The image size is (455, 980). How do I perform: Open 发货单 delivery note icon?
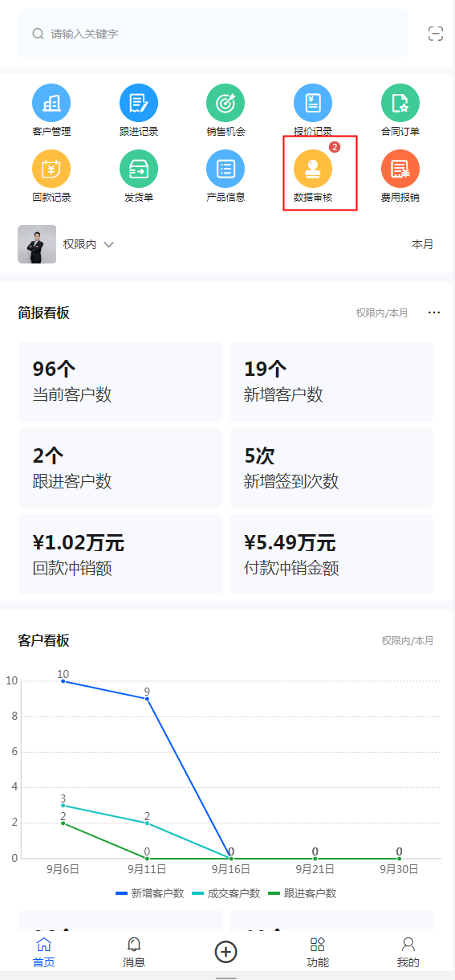pyautogui.click(x=139, y=169)
